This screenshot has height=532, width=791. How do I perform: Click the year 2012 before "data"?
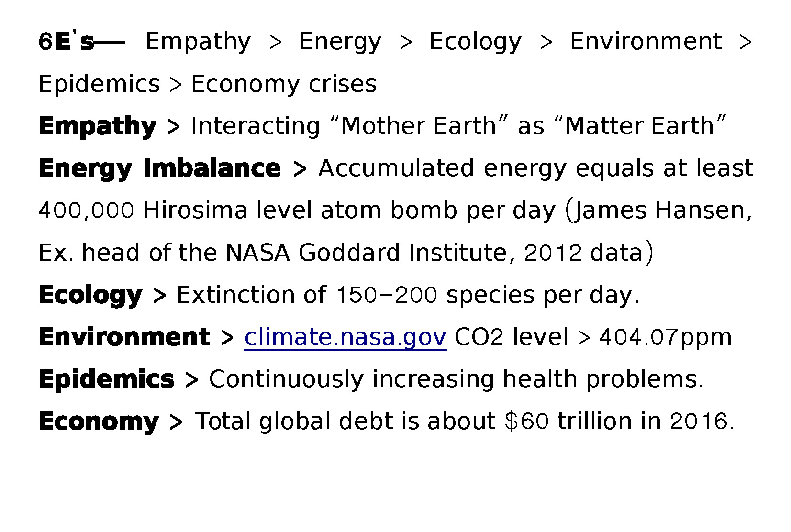tap(553, 253)
